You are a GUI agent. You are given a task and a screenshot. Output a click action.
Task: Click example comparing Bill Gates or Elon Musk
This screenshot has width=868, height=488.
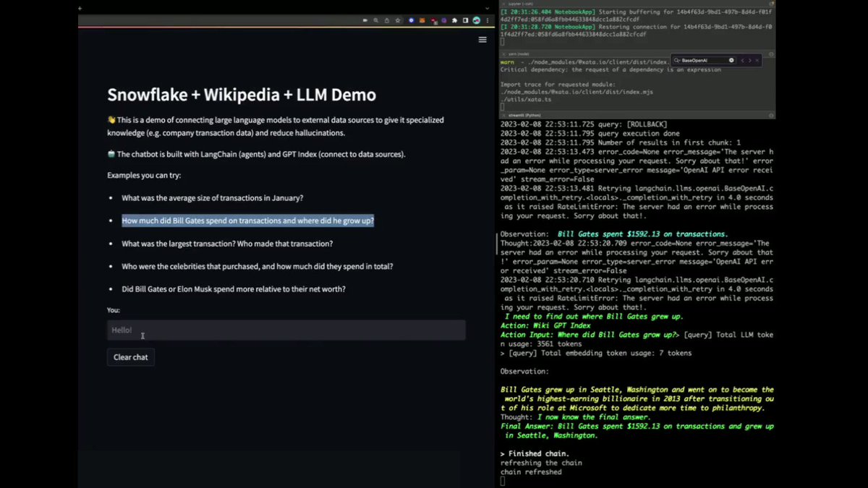[234, 289]
